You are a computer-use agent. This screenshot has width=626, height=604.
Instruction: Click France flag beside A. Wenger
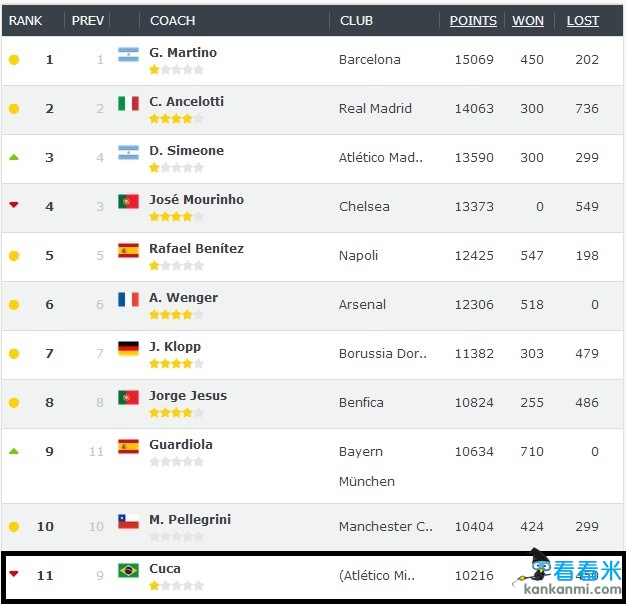pyautogui.click(x=128, y=299)
